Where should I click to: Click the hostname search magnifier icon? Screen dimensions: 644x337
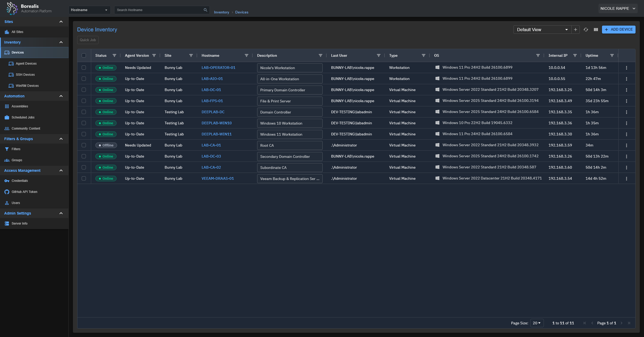tap(205, 10)
